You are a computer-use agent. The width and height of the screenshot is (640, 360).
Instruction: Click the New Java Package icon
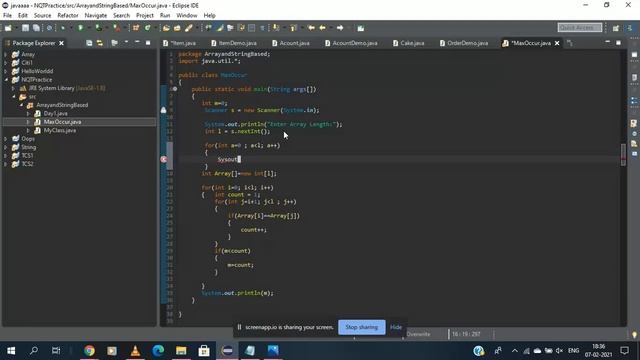tap(136, 28)
